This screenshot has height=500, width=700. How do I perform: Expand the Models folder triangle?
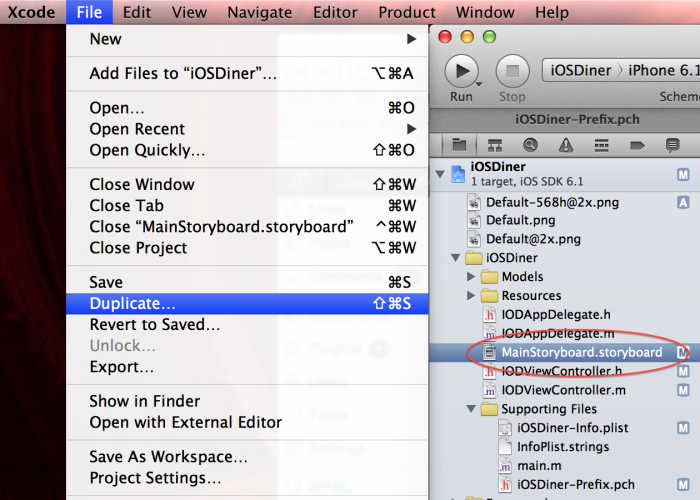(x=471, y=277)
